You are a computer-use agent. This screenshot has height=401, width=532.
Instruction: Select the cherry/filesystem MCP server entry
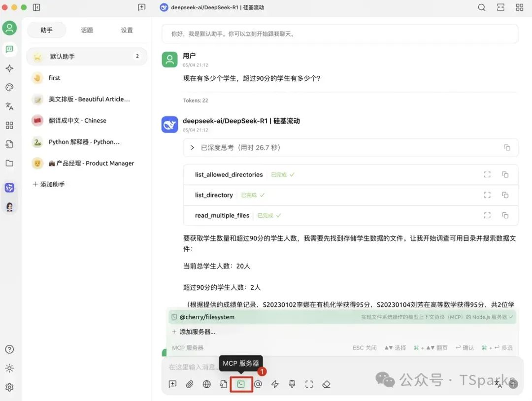[207, 317]
